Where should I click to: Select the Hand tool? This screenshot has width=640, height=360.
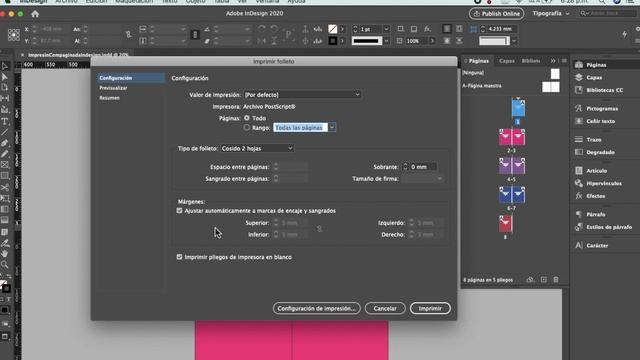click(4, 254)
